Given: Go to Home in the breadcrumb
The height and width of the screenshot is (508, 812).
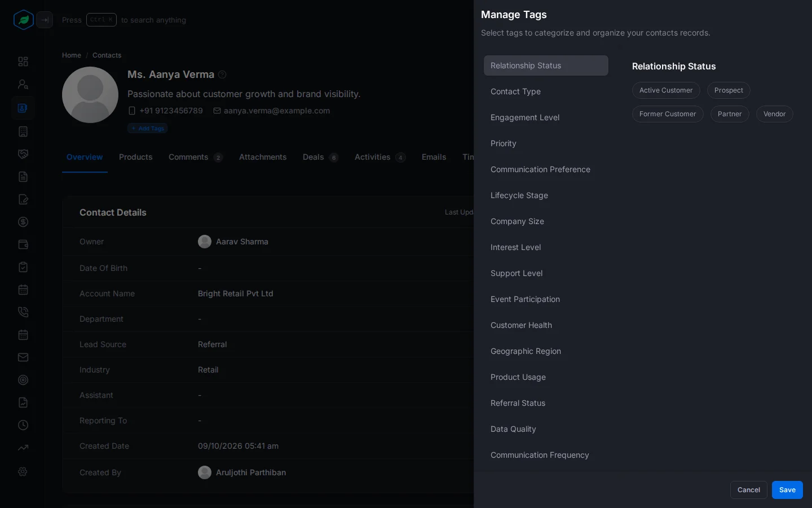Looking at the screenshot, I should 72,55.
